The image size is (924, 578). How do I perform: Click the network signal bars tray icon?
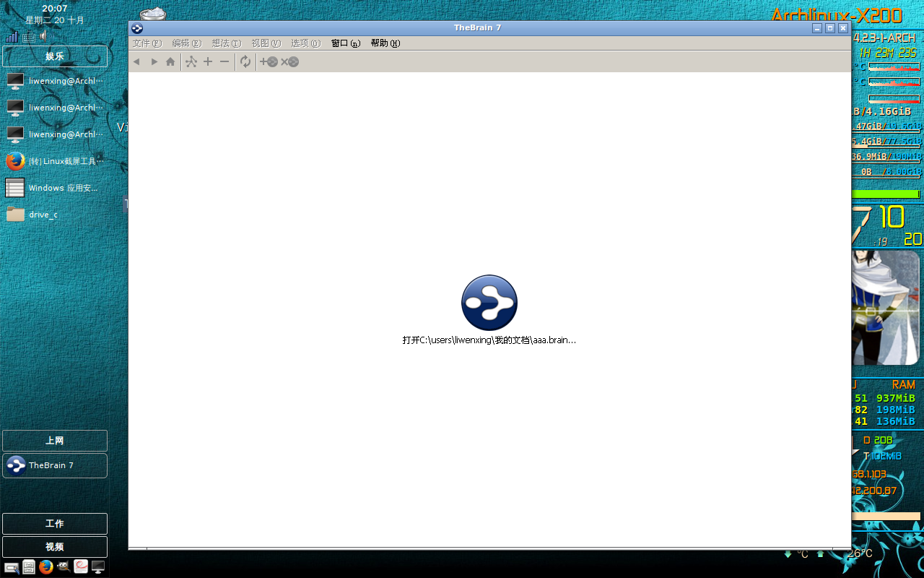pyautogui.click(x=12, y=36)
